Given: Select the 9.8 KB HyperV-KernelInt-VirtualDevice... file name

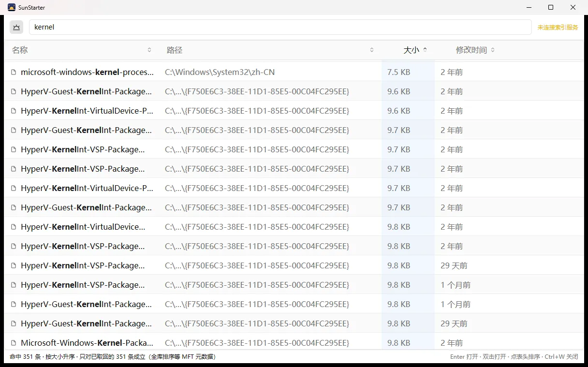Looking at the screenshot, I should (x=83, y=227).
